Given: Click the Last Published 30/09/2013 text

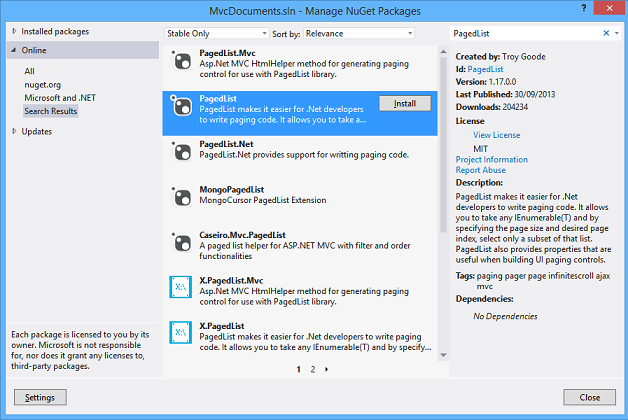Looking at the screenshot, I should (x=505, y=94).
